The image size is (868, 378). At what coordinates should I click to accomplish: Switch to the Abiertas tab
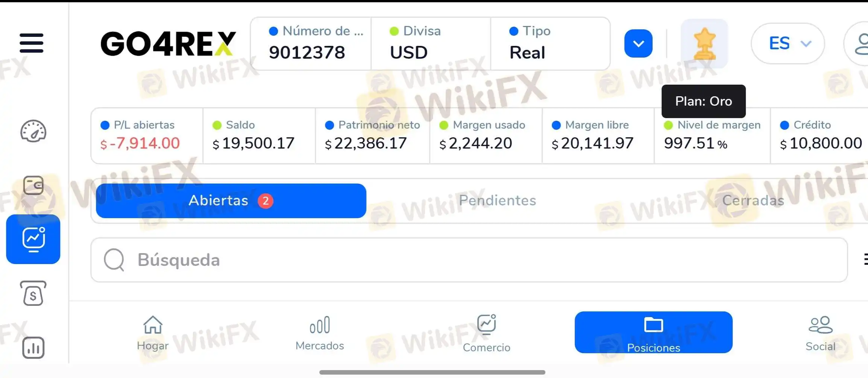(231, 200)
